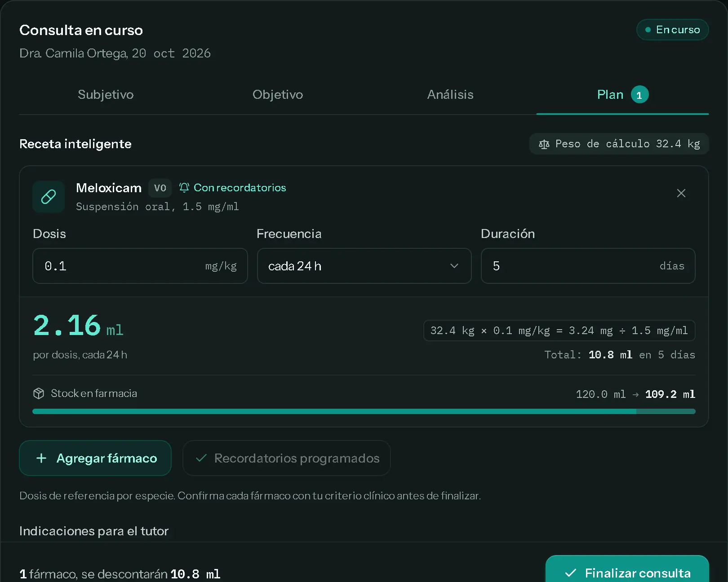Click the scale icon in Peso de cálculo
728x582 pixels.
(x=544, y=144)
